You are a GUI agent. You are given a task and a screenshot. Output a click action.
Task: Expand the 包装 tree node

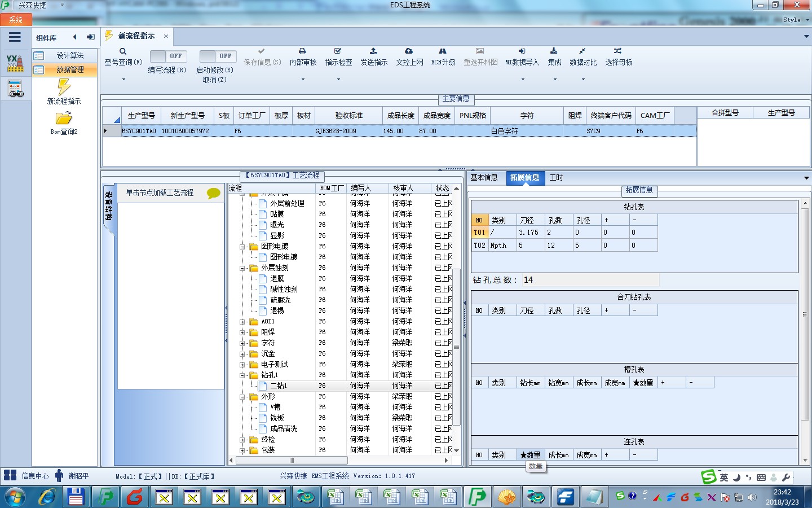point(243,450)
